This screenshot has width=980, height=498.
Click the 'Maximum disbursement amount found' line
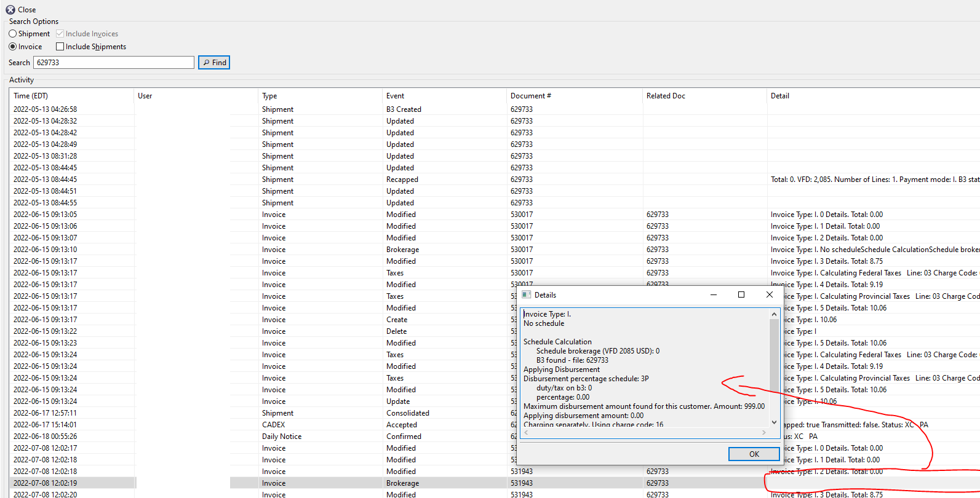644,406
